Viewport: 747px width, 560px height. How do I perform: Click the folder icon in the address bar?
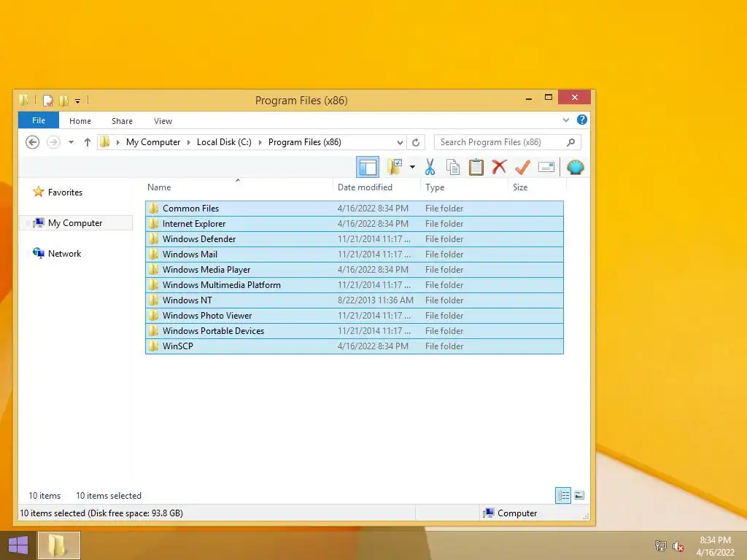(105, 142)
